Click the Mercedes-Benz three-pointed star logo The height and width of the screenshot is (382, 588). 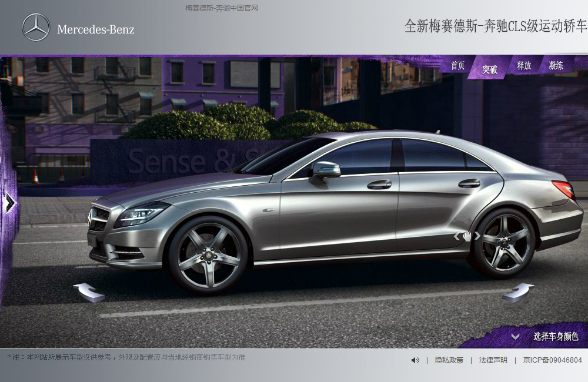[36, 28]
